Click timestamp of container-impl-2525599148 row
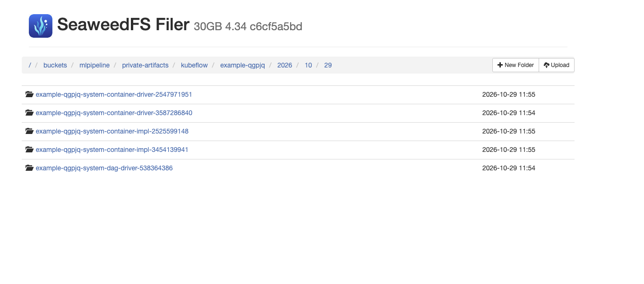Screen dimensions: 644x284 click(x=508, y=131)
